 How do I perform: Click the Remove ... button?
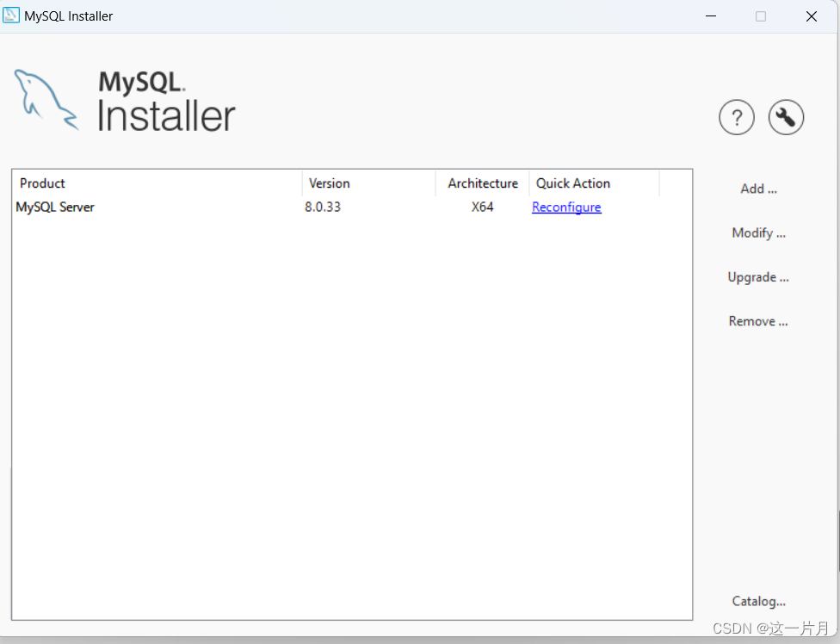pyautogui.click(x=758, y=321)
